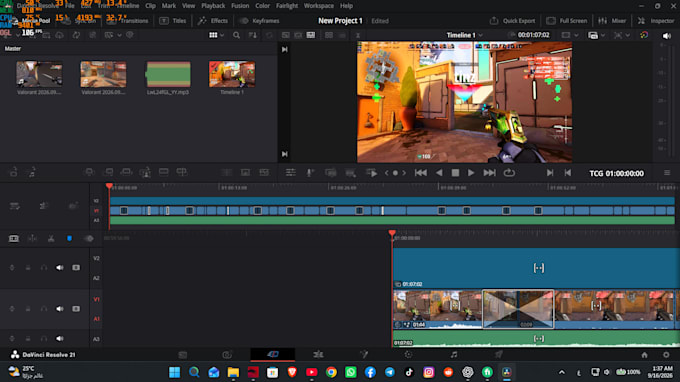Click the red playhead in upper timeline
680x382 pixels.
[x=109, y=186]
